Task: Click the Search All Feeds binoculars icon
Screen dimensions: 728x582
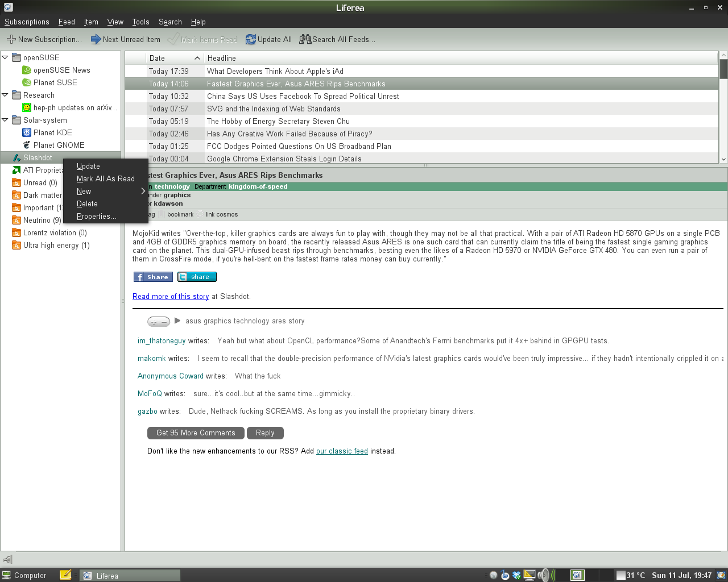Action: (x=305, y=39)
